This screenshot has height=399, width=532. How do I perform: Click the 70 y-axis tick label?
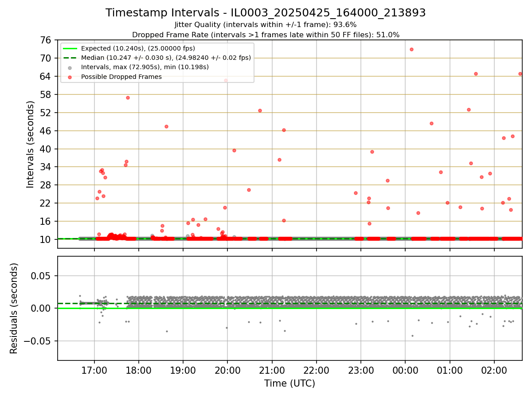click(x=47, y=58)
